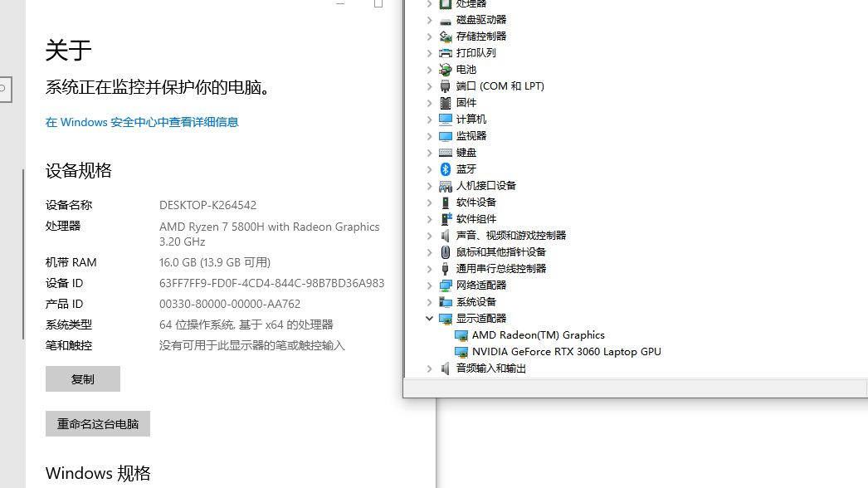Click the 通用串行总线控制器 USB icon
This screenshot has height=488, width=868.
pos(445,269)
